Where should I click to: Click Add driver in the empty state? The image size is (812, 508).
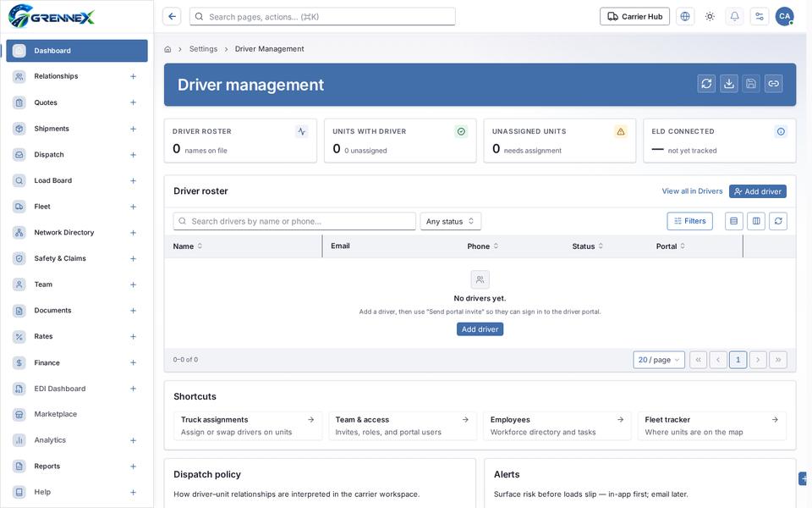(x=480, y=329)
